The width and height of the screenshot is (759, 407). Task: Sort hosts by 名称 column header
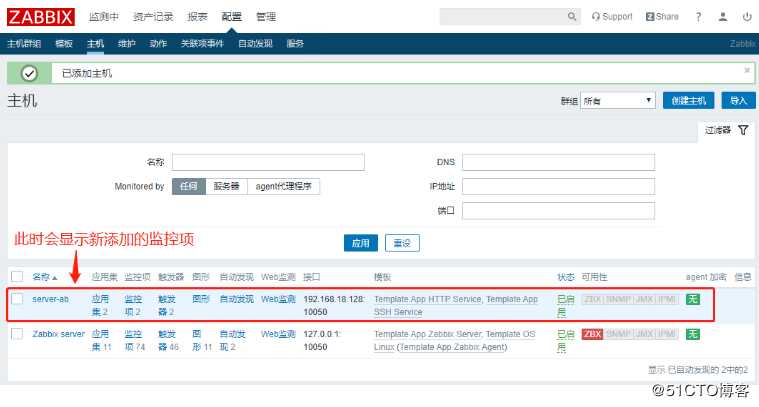point(45,277)
